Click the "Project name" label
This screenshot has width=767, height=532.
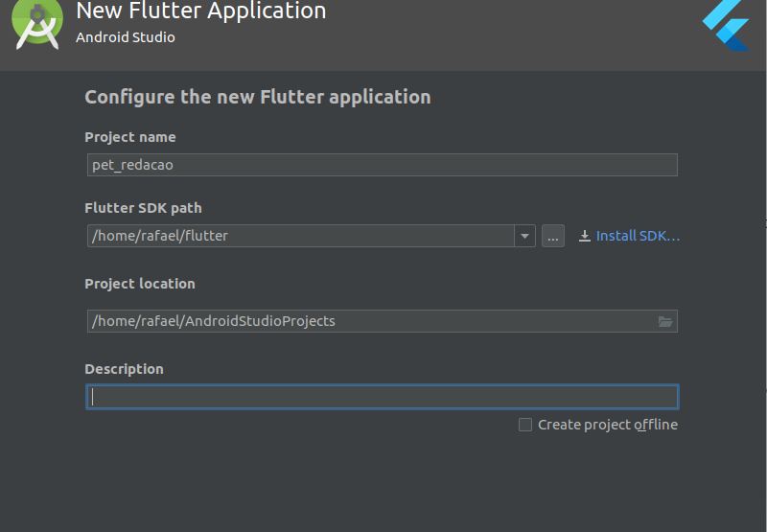pos(130,137)
